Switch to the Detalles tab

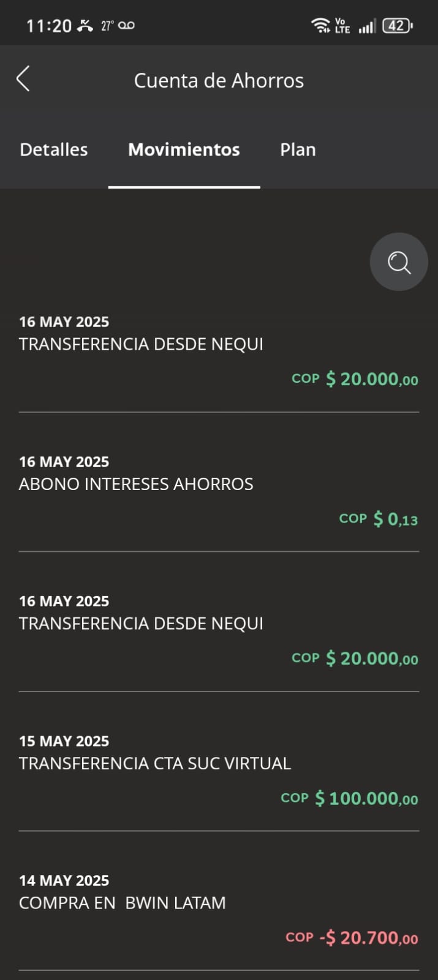tap(54, 149)
